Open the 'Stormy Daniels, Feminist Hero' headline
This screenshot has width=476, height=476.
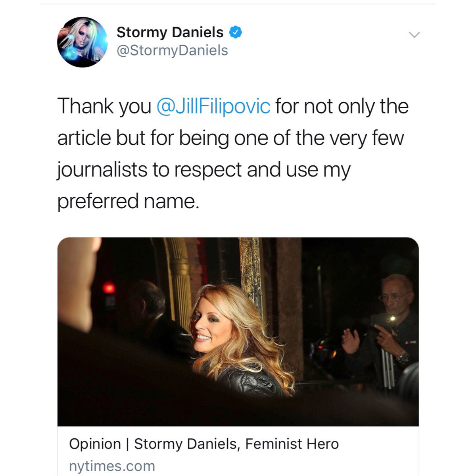point(236,444)
